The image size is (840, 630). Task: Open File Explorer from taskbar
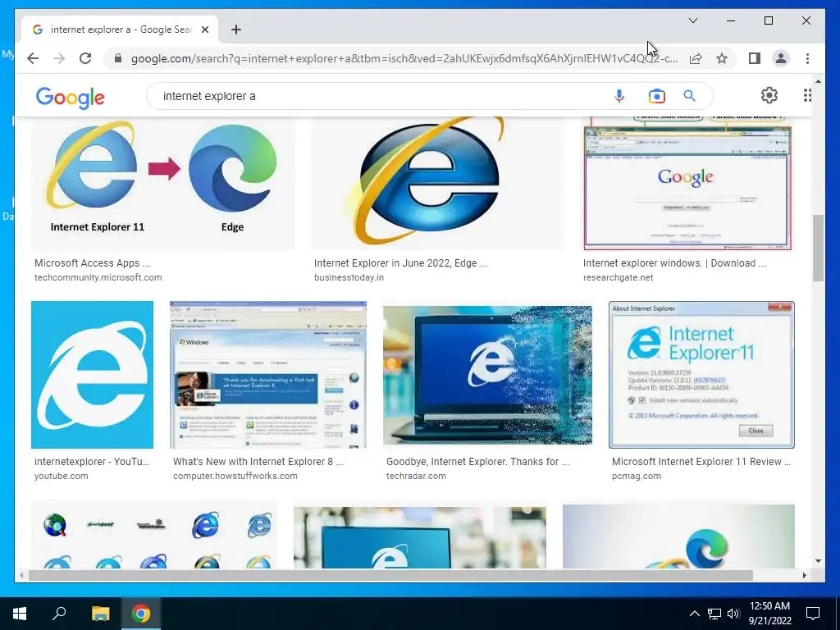(100, 614)
